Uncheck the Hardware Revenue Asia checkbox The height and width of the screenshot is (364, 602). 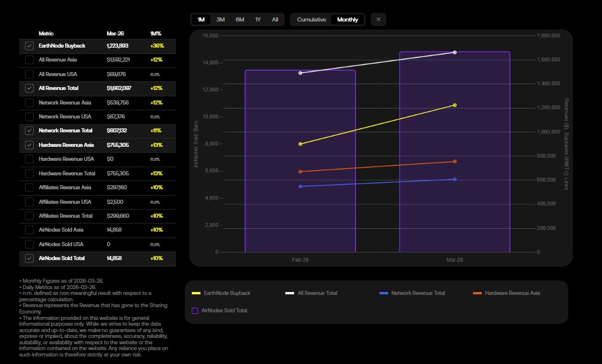tap(29, 145)
